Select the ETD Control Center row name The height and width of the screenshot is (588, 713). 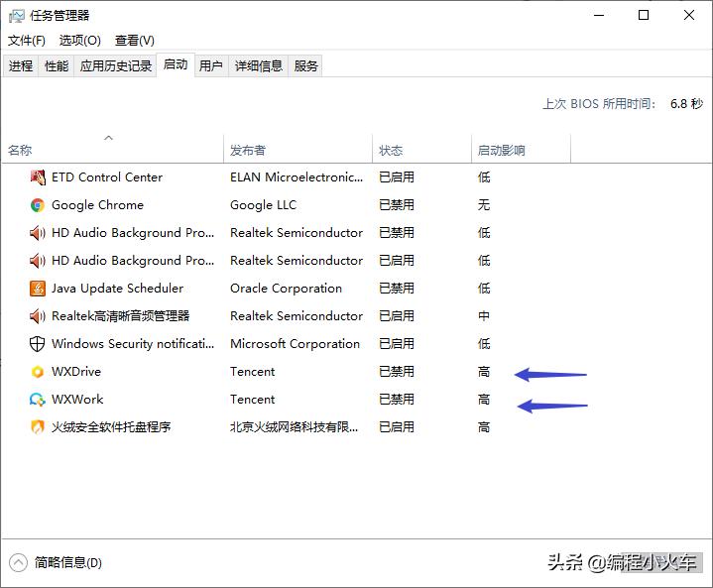(x=107, y=177)
